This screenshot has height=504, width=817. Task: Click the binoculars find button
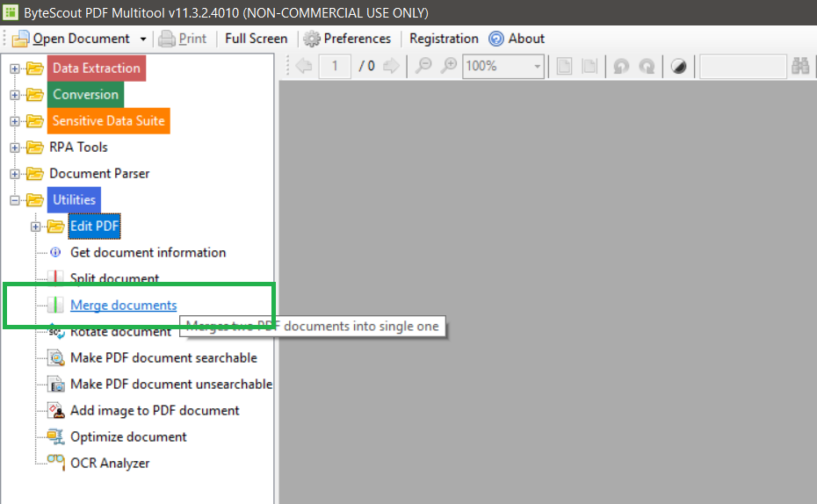tap(800, 66)
